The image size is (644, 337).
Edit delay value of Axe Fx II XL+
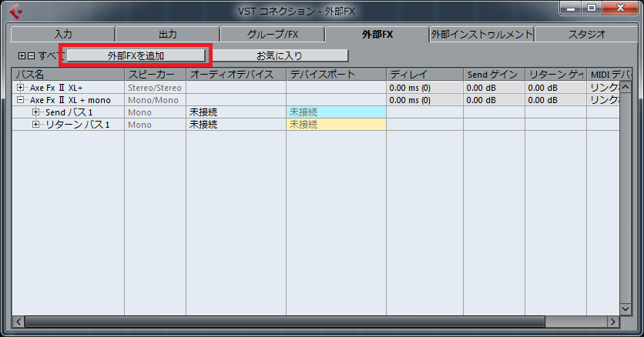point(424,87)
